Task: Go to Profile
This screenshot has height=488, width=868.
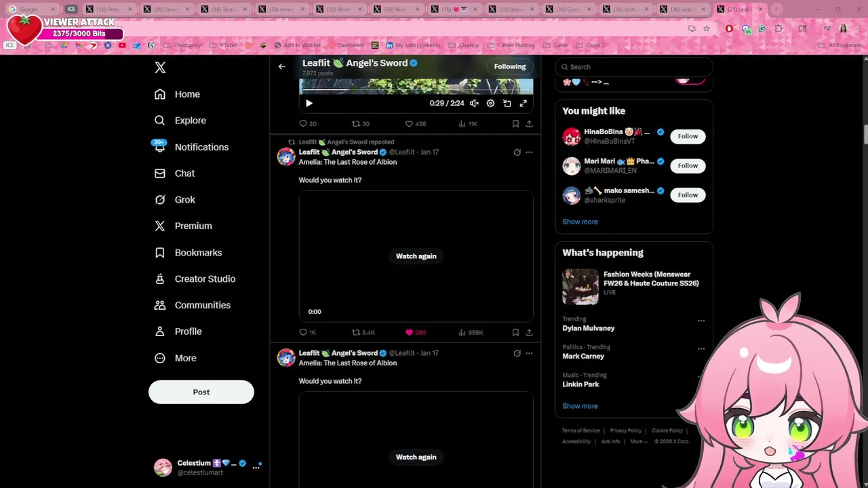Action: [x=178, y=331]
